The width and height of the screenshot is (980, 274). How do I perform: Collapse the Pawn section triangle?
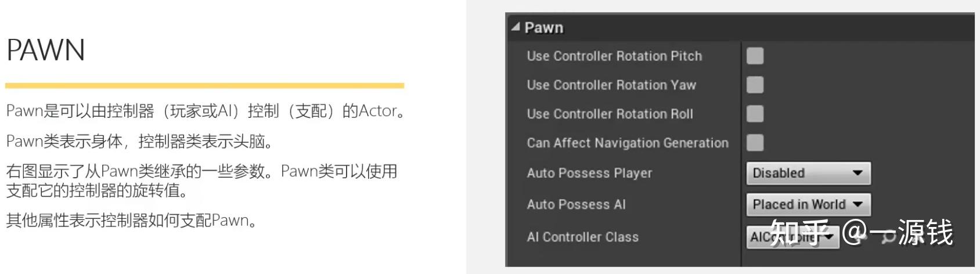pyautogui.click(x=516, y=27)
